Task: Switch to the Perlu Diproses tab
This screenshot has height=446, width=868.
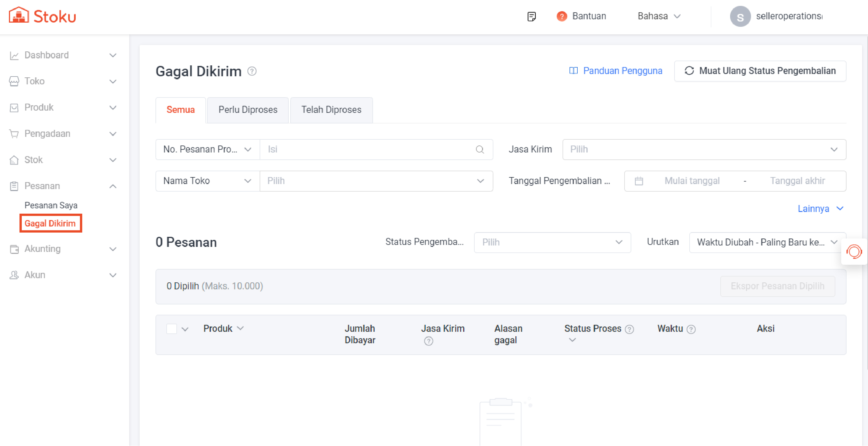Action: [248, 110]
